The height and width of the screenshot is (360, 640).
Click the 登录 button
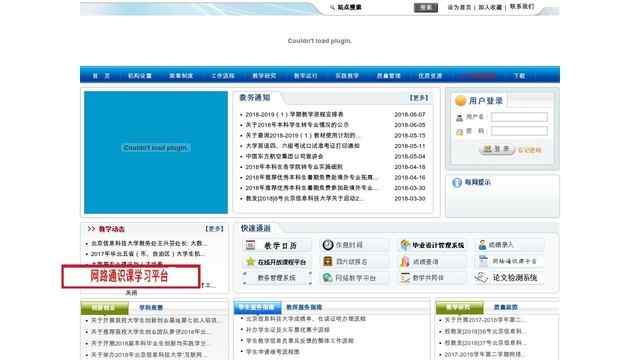pos(497,149)
